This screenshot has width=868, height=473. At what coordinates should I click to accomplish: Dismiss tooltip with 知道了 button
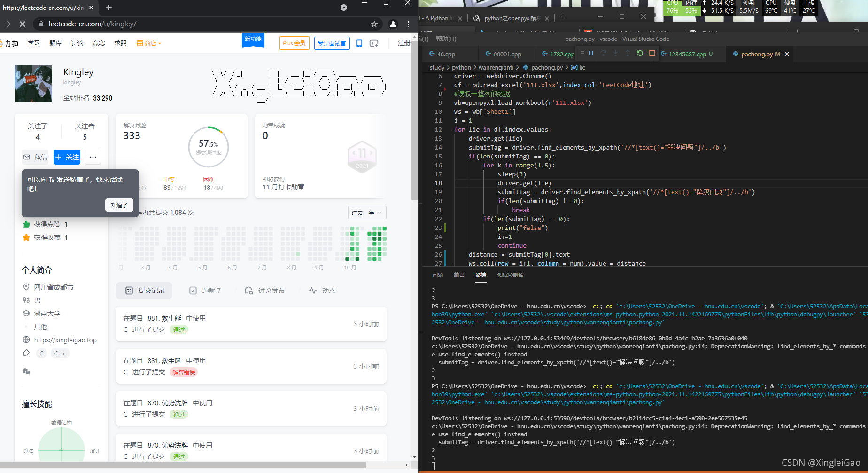[x=119, y=205]
